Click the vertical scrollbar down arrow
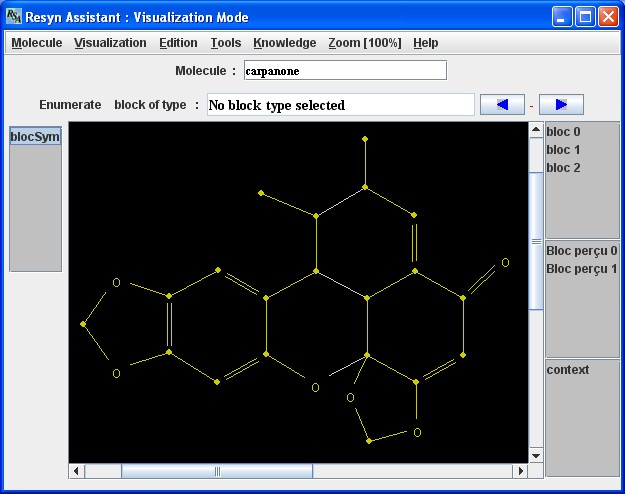 click(536, 456)
